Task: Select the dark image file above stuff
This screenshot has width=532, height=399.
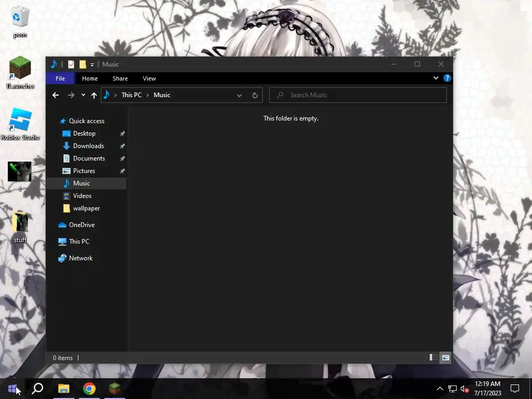Action: [x=20, y=172]
